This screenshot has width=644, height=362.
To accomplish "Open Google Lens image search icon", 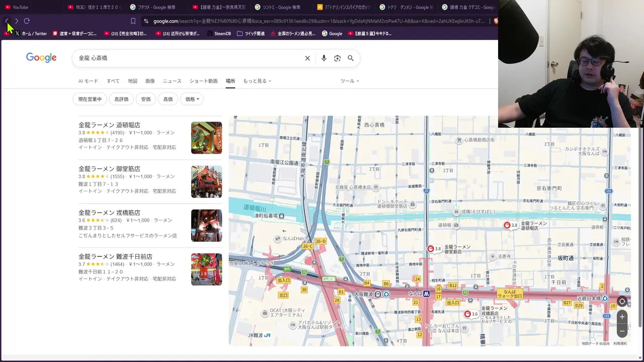I will [x=338, y=58].
